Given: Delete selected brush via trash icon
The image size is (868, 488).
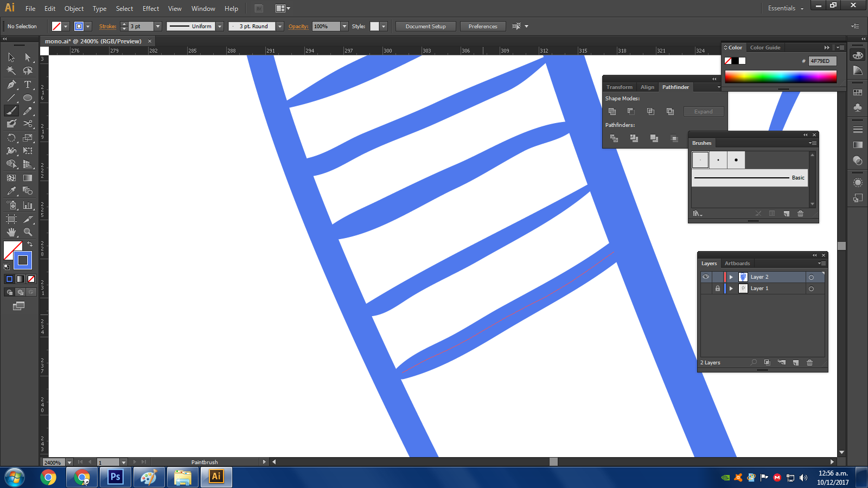Looking at the screenshot, I should pyautogui.click(x=800, y=214).
